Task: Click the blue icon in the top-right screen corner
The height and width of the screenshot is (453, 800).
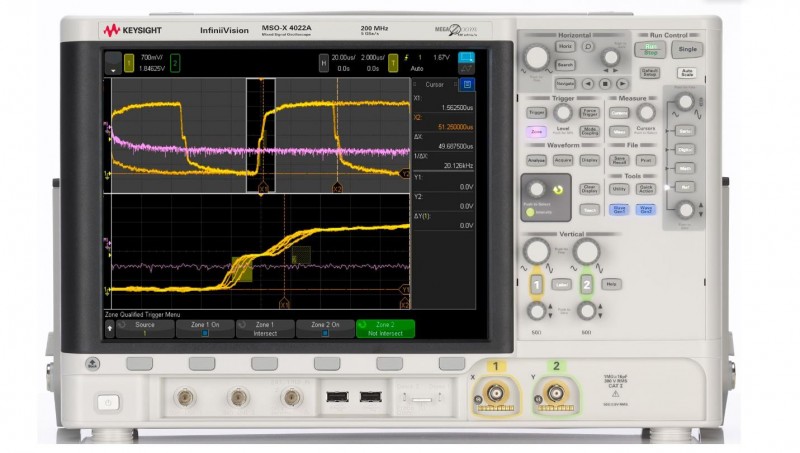Action: 466,59
